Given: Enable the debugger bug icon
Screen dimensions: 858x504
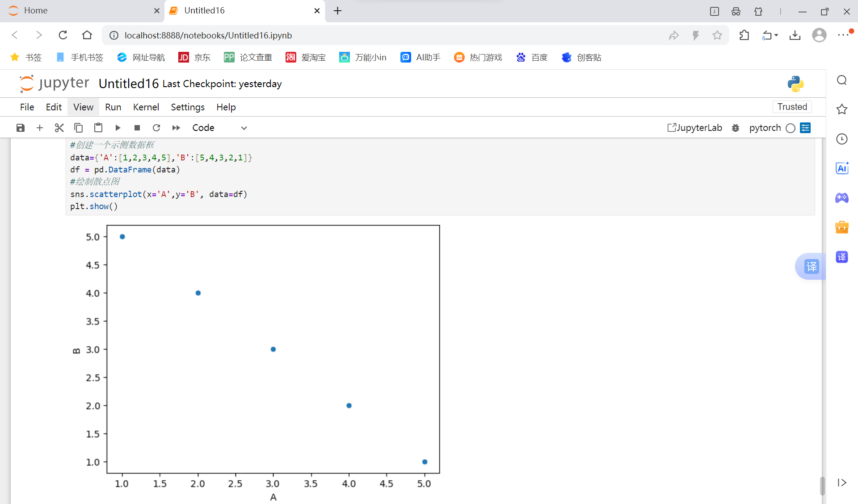Looking at the screenshot, I should 736,128.
